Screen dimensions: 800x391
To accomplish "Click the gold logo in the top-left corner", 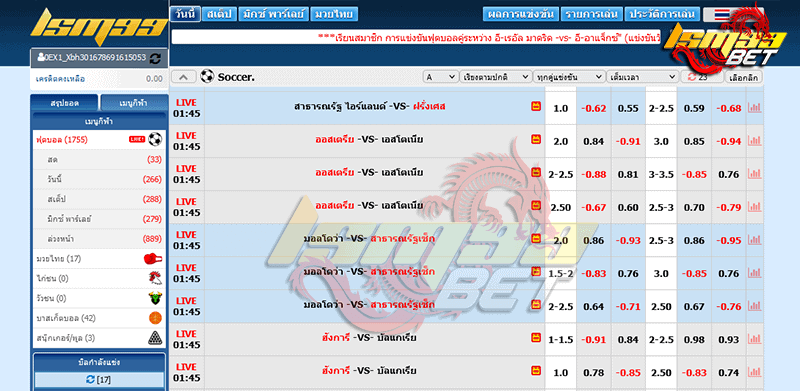I will click(98, 27).
